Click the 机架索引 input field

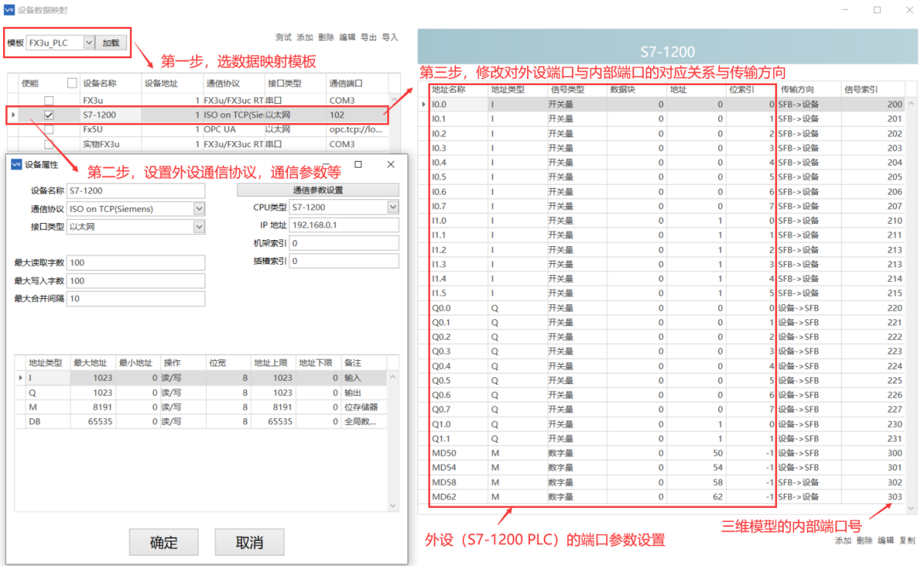[x=344, y=243]
